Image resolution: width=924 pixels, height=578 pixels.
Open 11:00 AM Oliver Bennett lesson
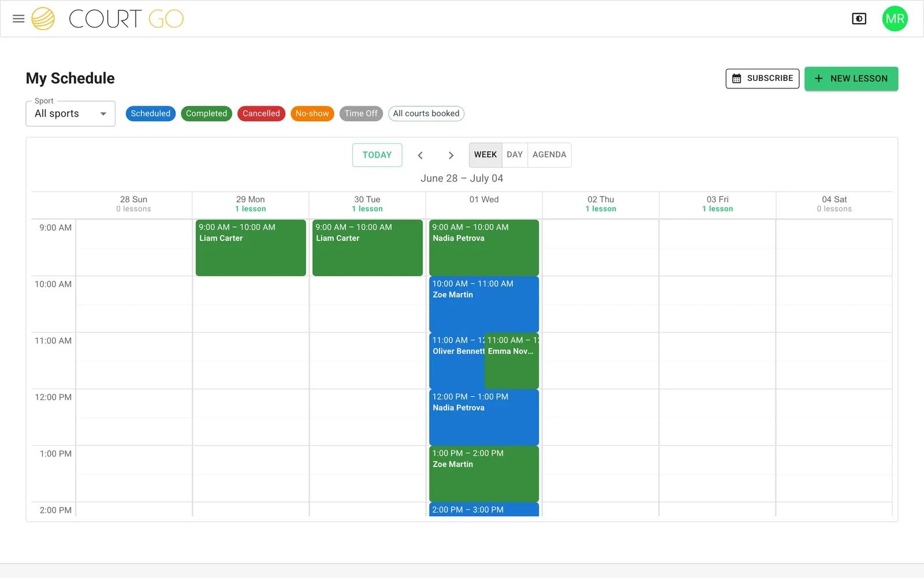pos(457,361)
